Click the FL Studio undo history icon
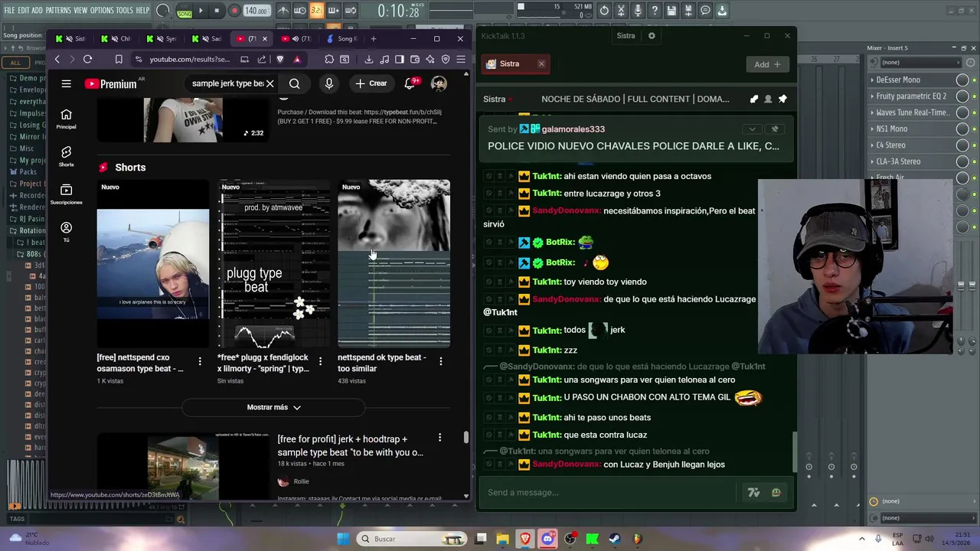Viewport: 980px width, 551px height. tap(604, 11)
